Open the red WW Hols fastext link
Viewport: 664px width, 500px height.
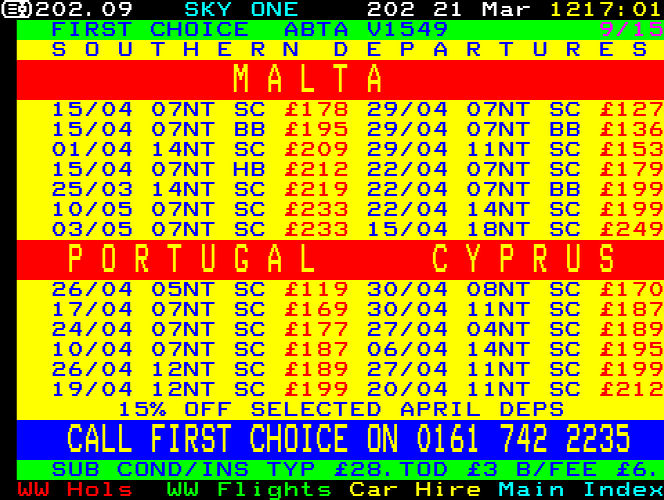point(75,490)
